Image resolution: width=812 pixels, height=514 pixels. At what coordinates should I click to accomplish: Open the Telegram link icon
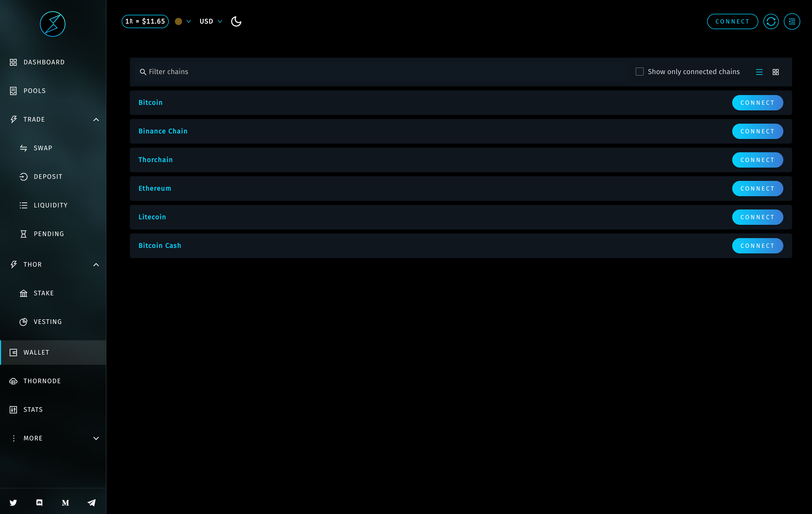click(91, 503)
